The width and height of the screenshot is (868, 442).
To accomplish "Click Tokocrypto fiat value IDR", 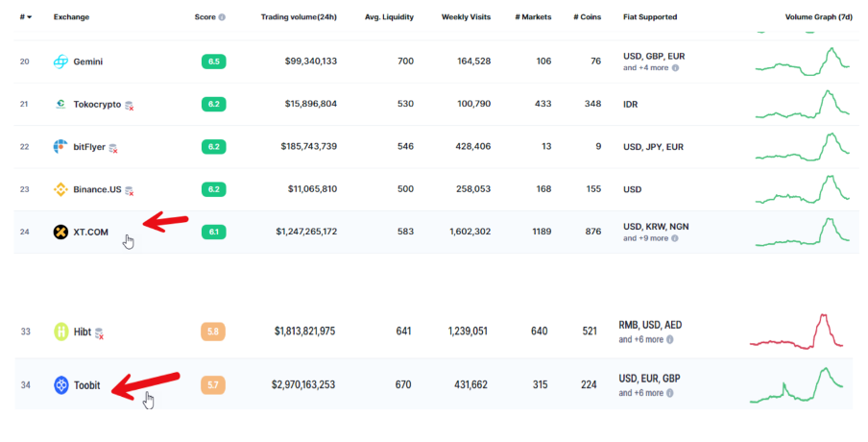I will (630, 104).
